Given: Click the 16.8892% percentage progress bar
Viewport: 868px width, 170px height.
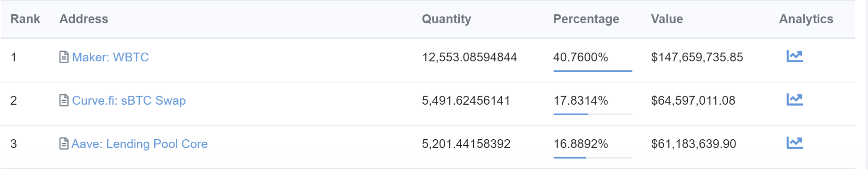Looking at the screenshot, I should pyautogui.click(x=593, y=157).
